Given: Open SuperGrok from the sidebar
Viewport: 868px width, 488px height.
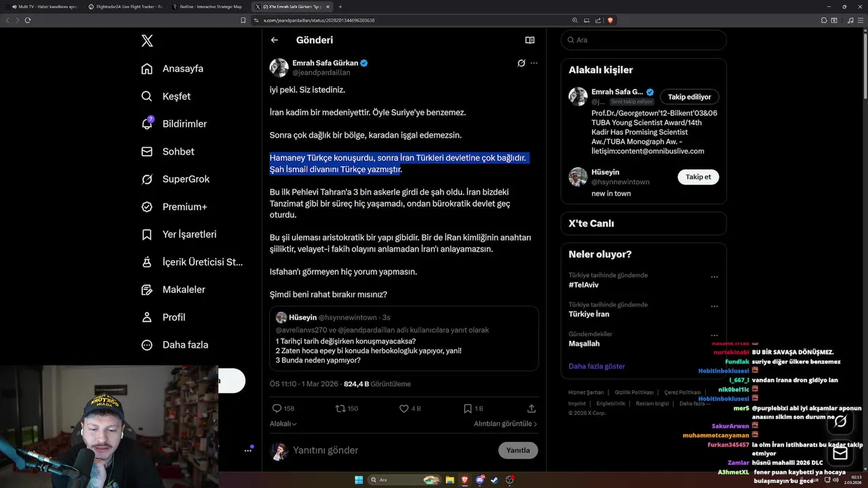Looking at the screenshot, I should (175, 179).
